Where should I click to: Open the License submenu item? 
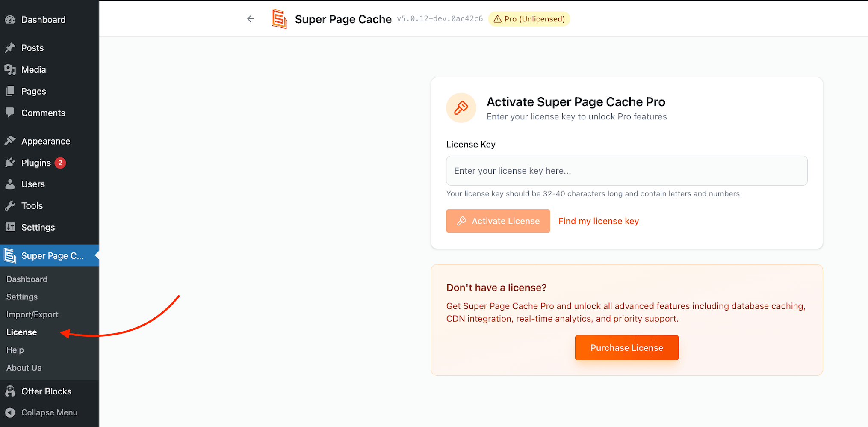point(22,332)
